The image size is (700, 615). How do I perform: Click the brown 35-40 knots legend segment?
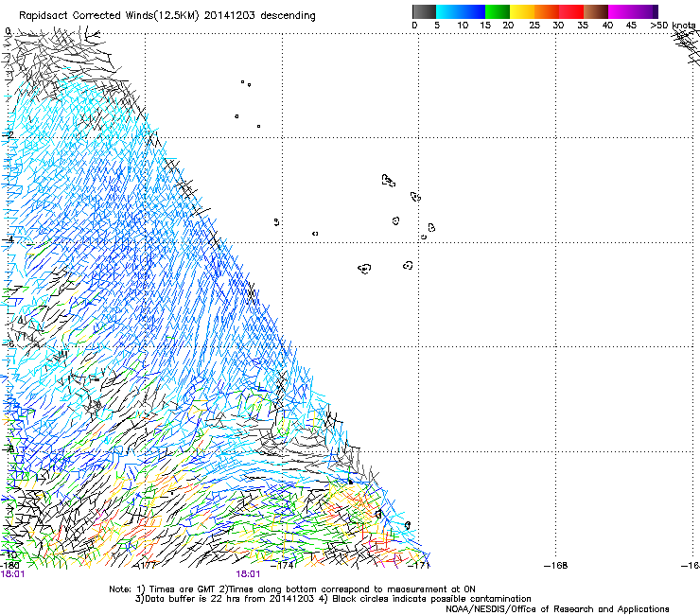pyautogui.click(x=596, y=11)
